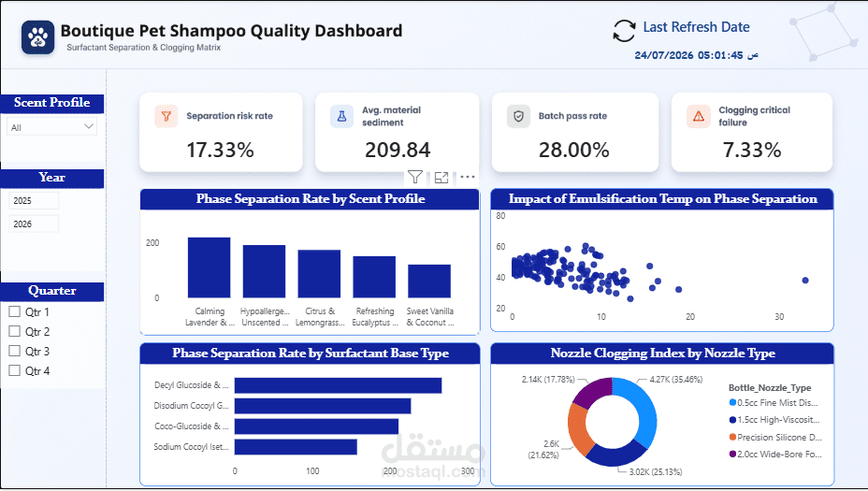Click the 1.5cc High-Viscosity legend swatch
Screen dimensions: 868x491
[x=732, y=420]
